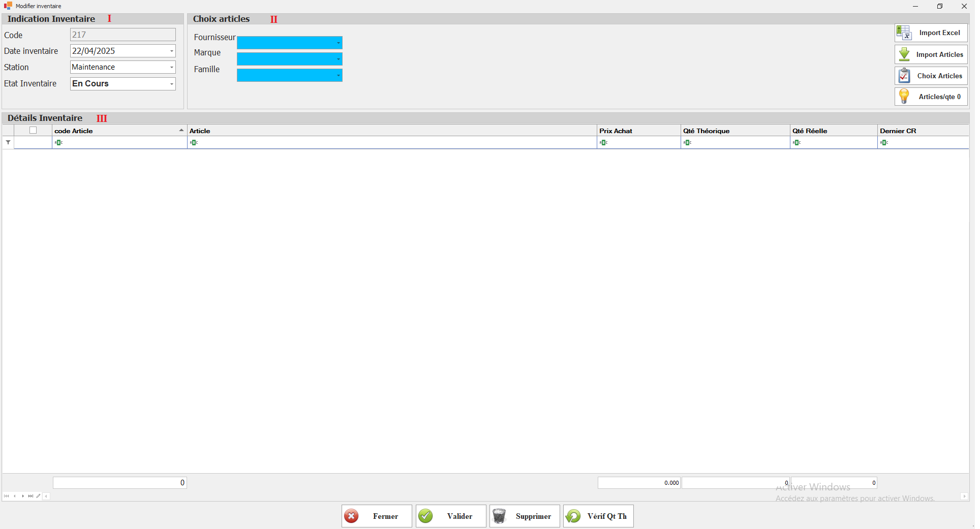This screenshot has height=529, width=980.
Task: Toggle the select-all checkbox in grid header
Action: click(33, 131)
